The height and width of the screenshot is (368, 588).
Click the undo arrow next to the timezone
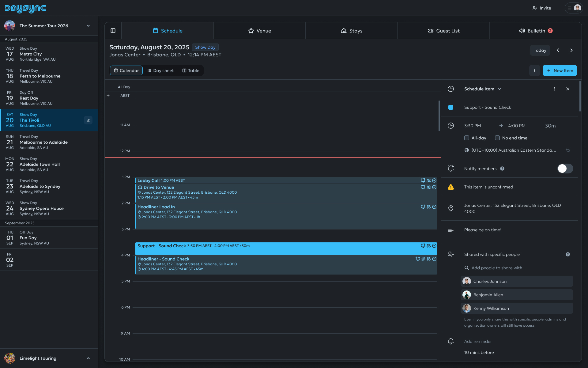[568, 150]
